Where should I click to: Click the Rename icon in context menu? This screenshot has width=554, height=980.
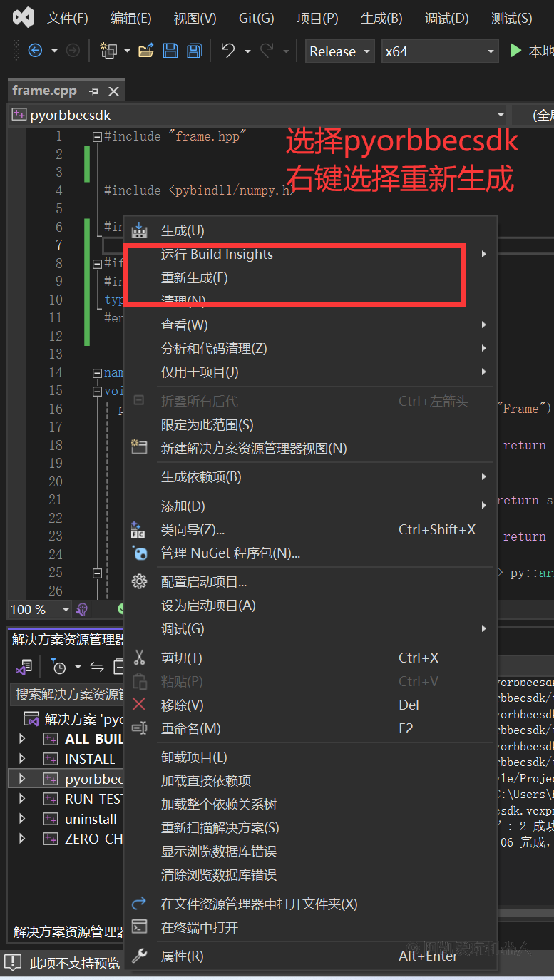(x=139, y=728)
